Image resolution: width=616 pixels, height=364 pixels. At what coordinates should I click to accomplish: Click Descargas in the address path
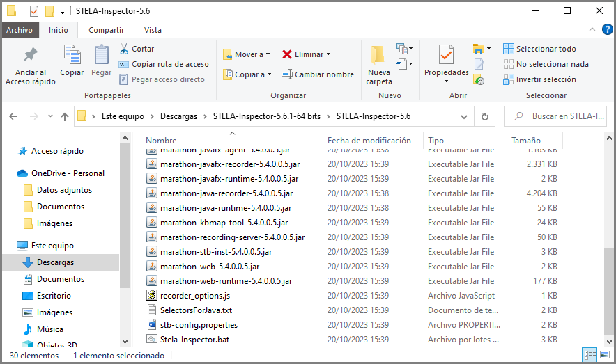point(178,116)
